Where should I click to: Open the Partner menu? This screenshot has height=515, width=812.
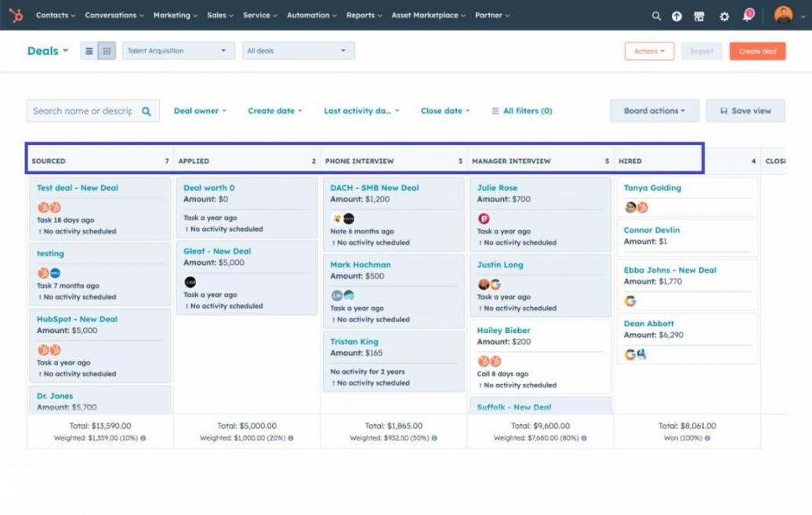click(x=492, y=15)
